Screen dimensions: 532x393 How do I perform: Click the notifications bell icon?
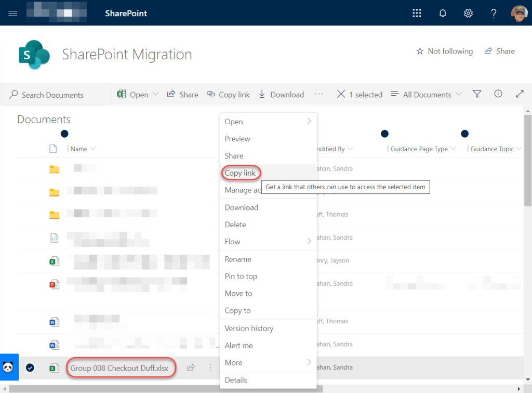(x=442, y=13)
